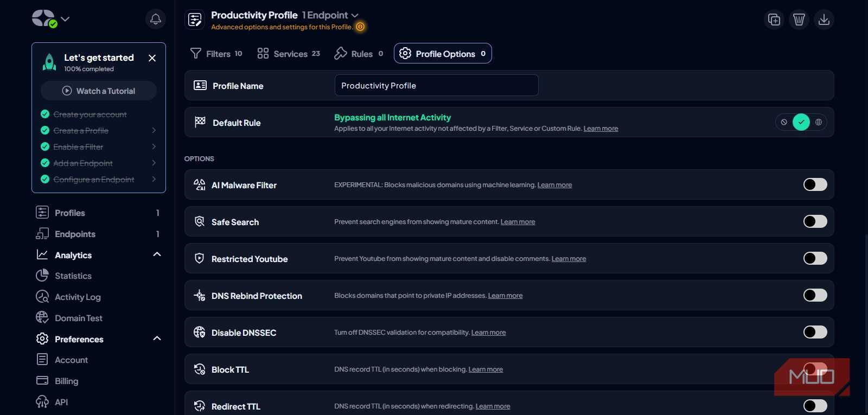Click the Statistics pie chart icon

[42, 276]
